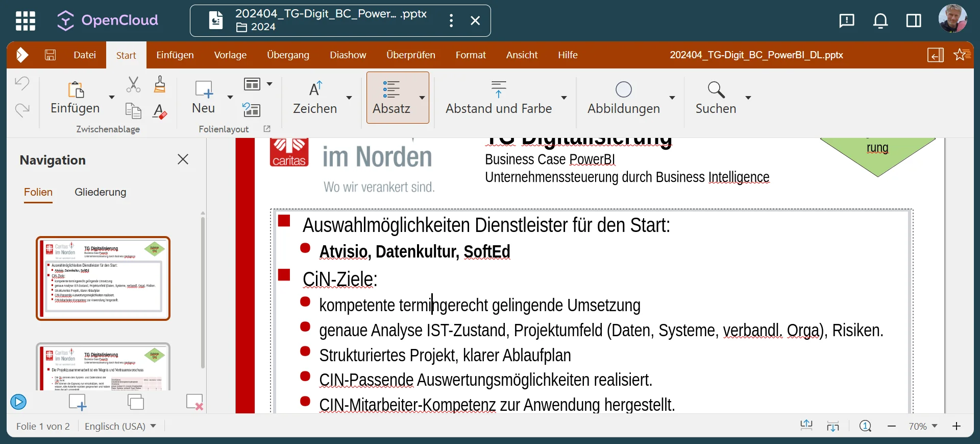Open user profile avatar menu
Screen dimensions: 980x444
pos(952,19)
